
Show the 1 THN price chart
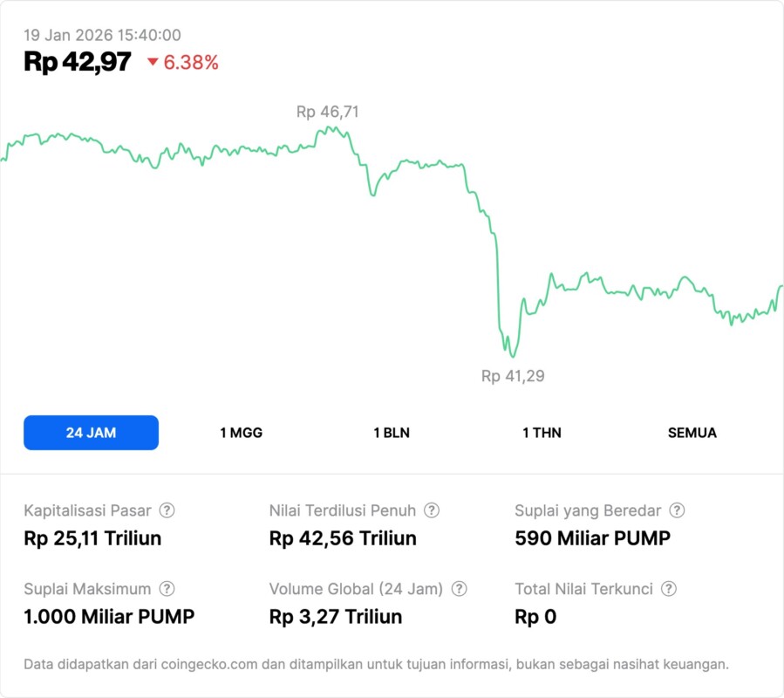click(x=542, y=433)
